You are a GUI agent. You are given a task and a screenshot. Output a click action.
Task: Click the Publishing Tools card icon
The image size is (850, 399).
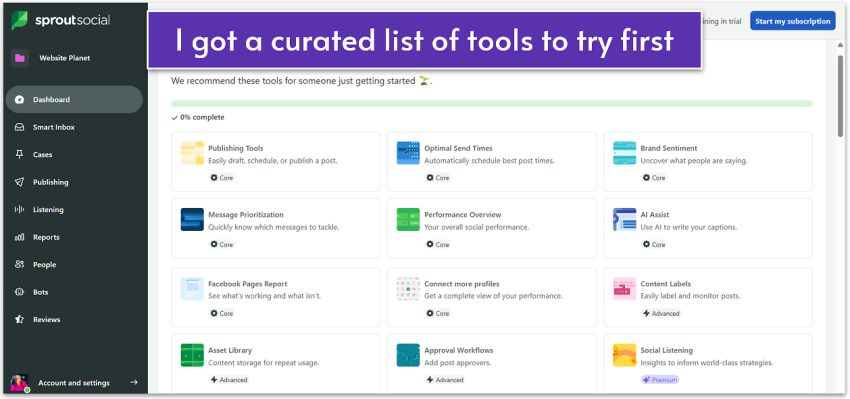192,153
